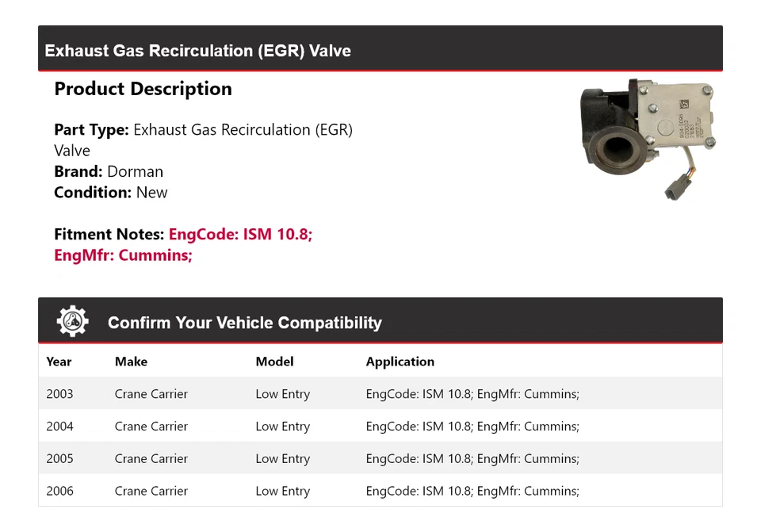The width and height of the screenshot is (761, 532).
Task: Click the Brand Dorman line
Action: point(109,171)
